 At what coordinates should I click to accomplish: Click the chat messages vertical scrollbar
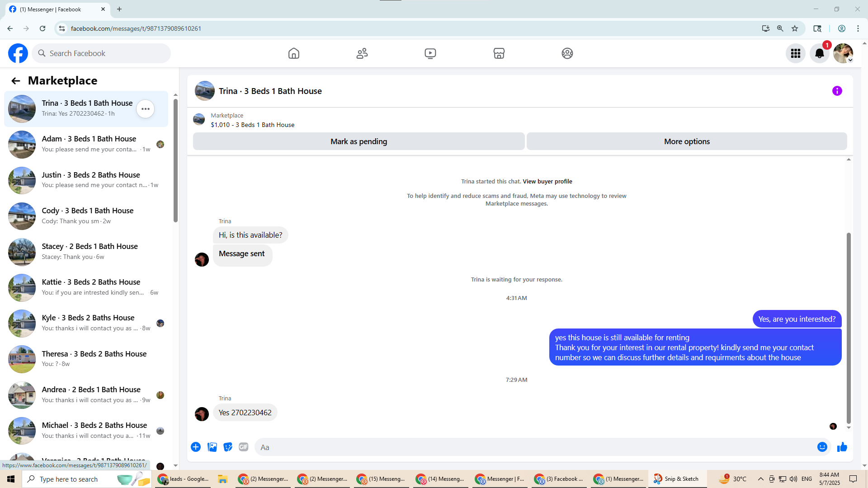click(x=849, y=328)
